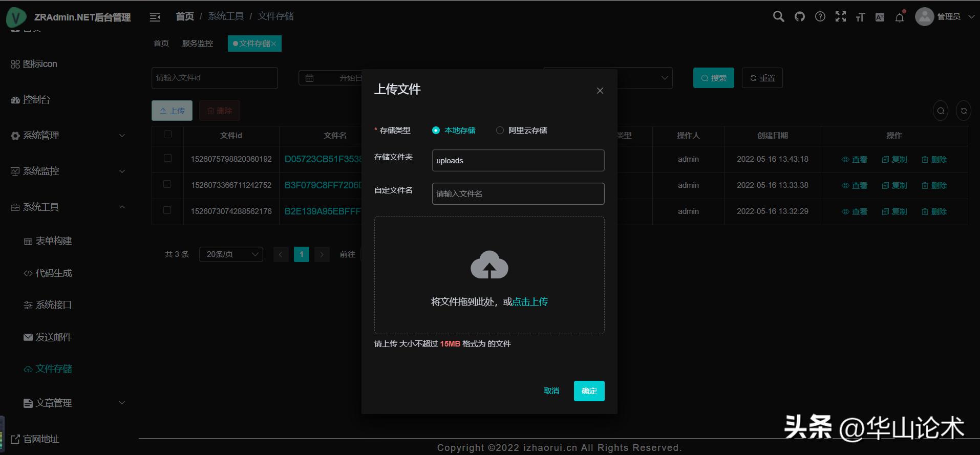Switch language with the translation icon

(x=880, y=17)
